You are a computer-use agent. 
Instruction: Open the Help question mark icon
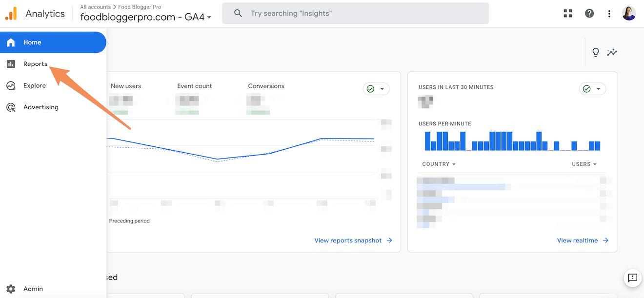589,13
